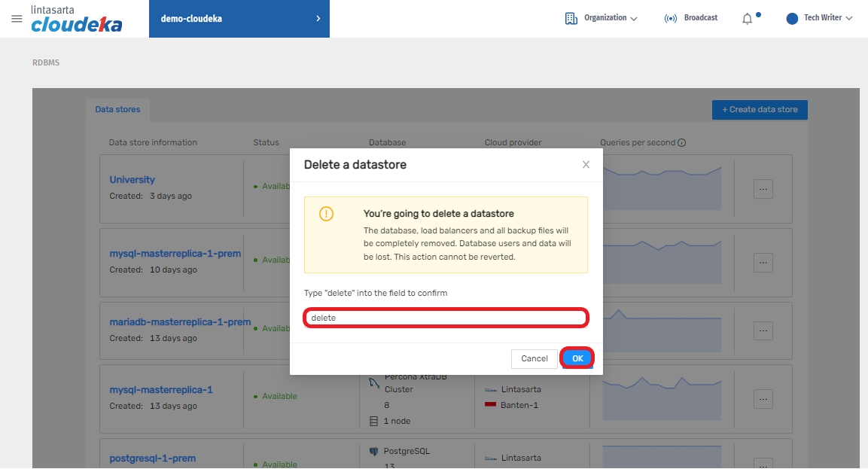Open the University datastore link
The width and height of the screenshot is (868, 469).
click(132, 180)
